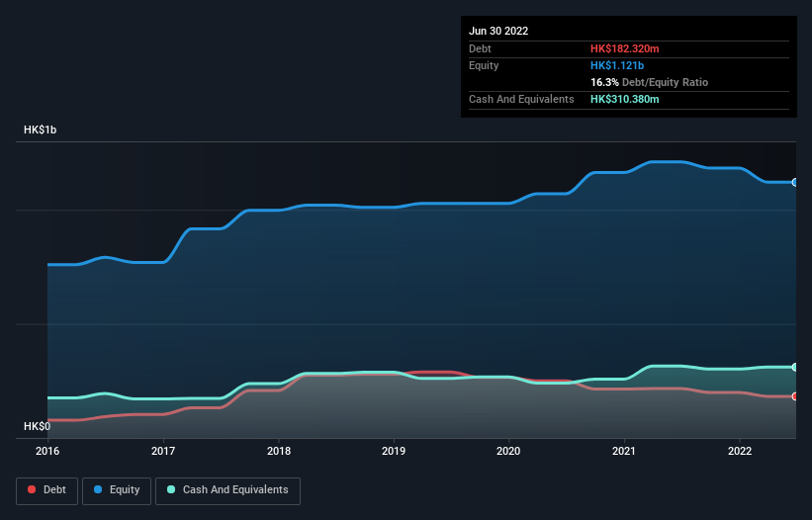Screen dimensions: 812x520
Task: Click the 16.3% Debt/Equity Ratio text
Action: tap(650, 82)
